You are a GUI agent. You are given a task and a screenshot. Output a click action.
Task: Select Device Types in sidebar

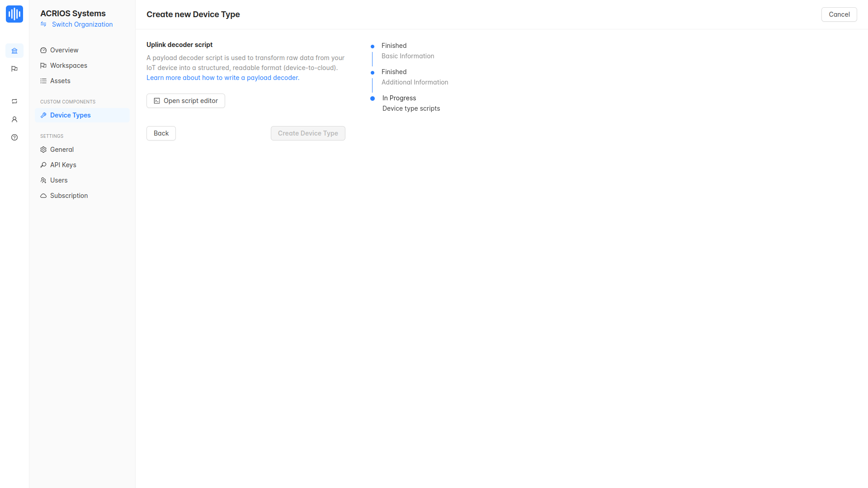click(70, 115)
